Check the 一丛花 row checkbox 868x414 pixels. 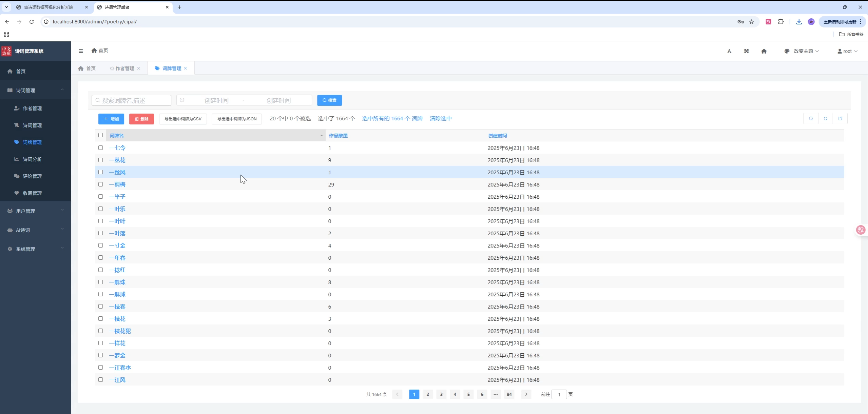(100, 160)
